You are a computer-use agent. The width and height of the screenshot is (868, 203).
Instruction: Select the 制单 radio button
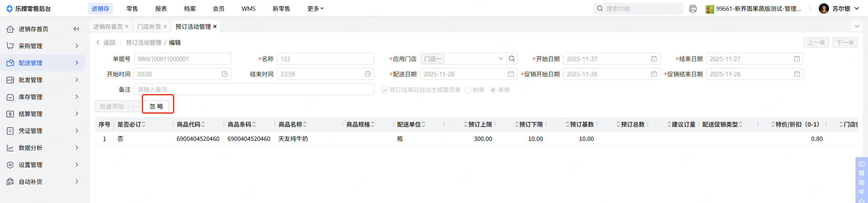[468, 90]
